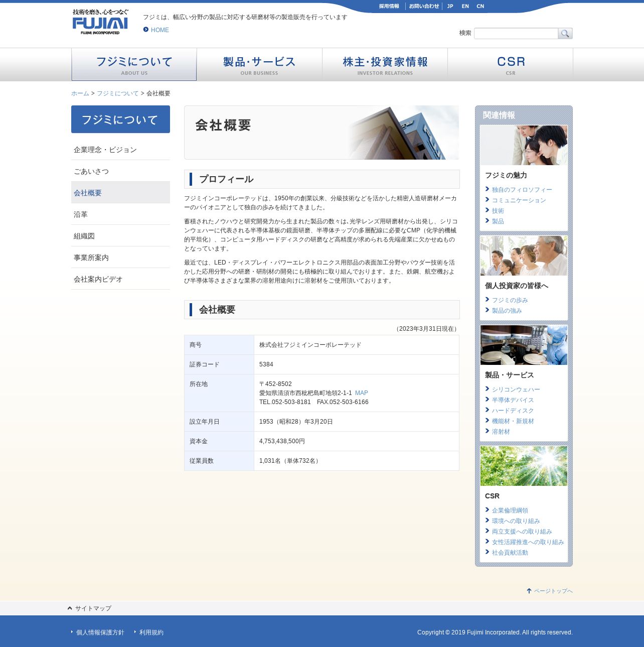This screenshot has height=647, width=644.
Task: Click the search magnifier button
Action: (565, 34)
